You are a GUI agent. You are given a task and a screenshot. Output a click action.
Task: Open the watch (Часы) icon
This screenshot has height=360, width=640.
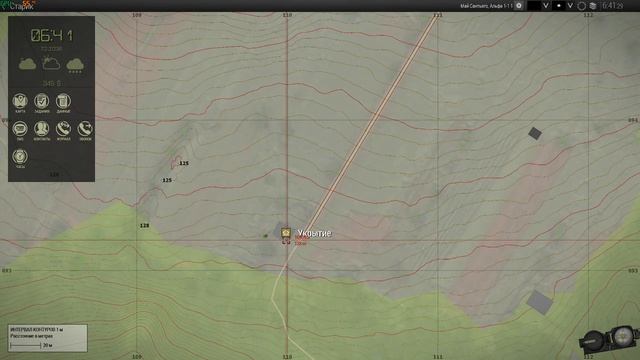click(20, 157)
